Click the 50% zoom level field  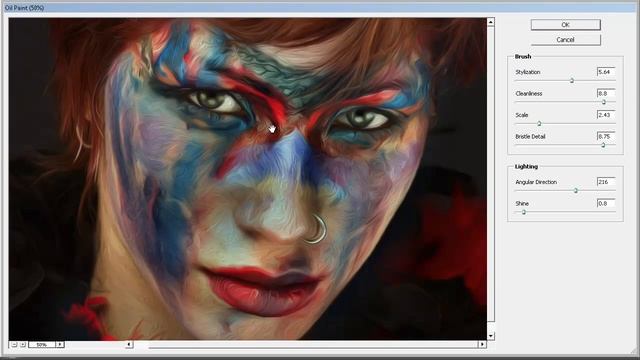coord(42,345)
